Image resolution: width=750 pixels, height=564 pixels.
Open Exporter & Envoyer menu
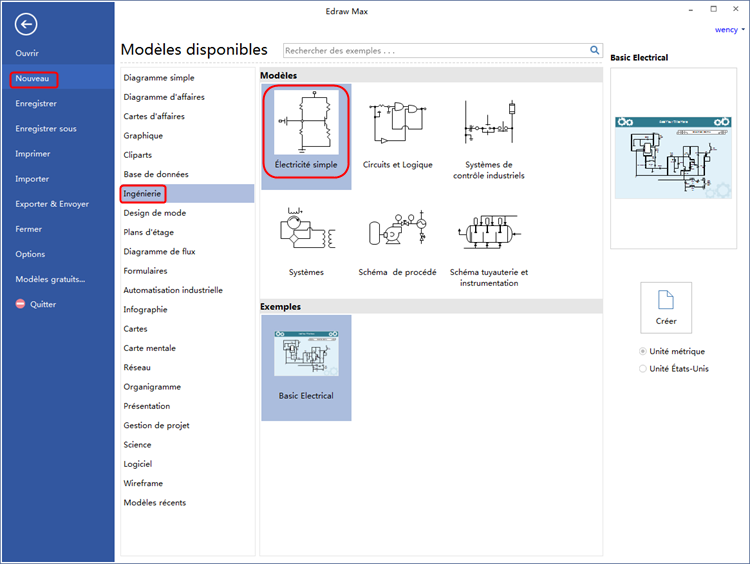(52, 204)
